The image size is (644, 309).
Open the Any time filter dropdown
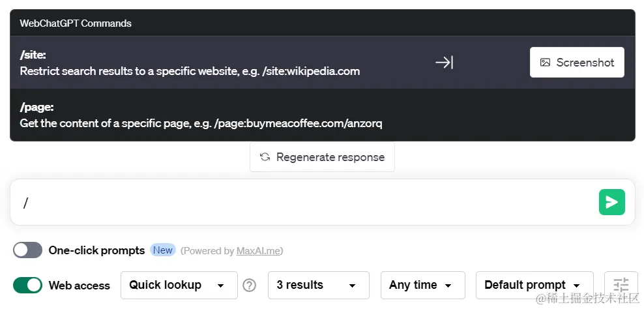coord(422,285)
